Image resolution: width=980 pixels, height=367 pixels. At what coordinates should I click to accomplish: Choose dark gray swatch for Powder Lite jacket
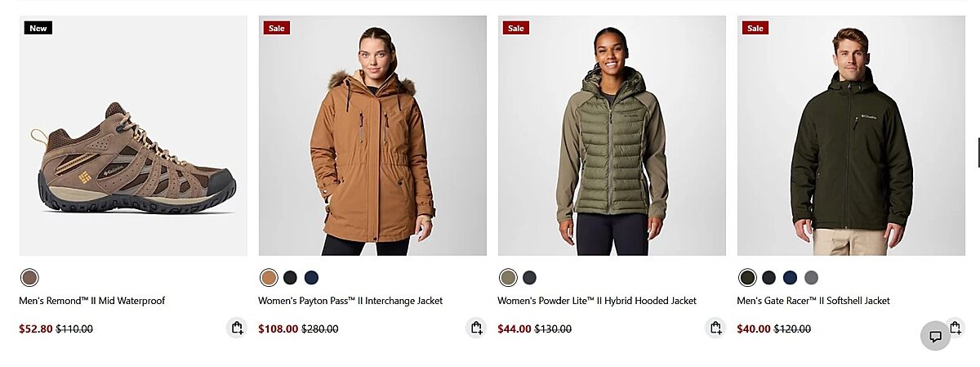point(529,278)
